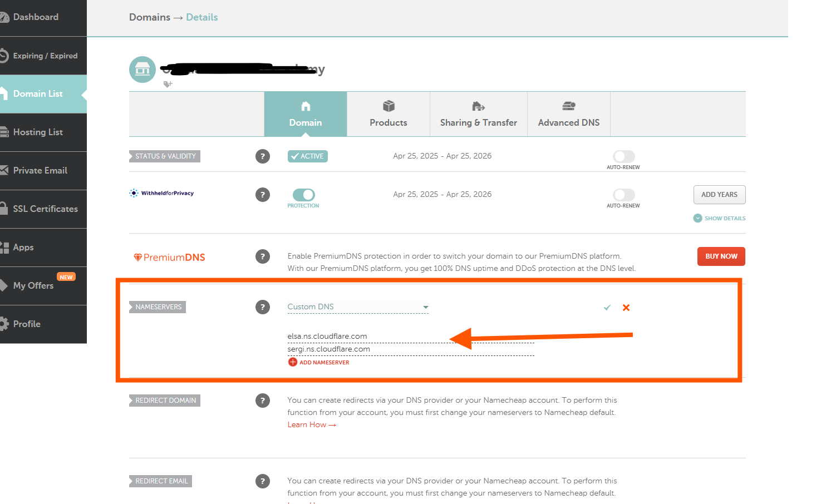Open SSL Certificates in sidebar
This screenshot has height=504, width=816.
45,209
